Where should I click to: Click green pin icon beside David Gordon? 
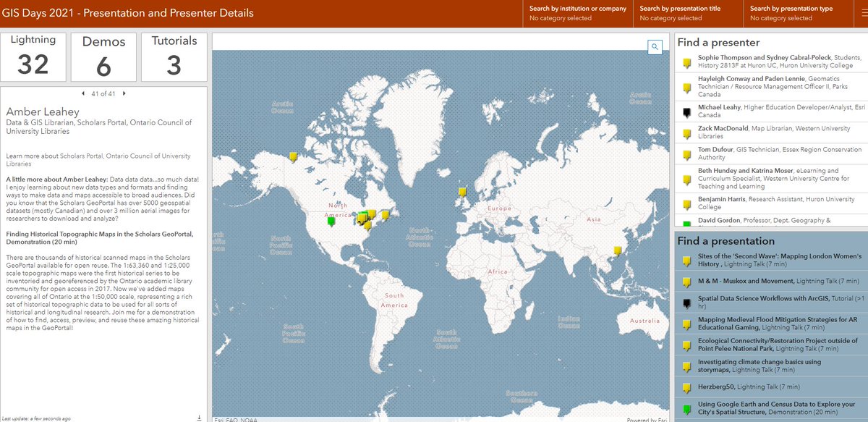point(688,222)
